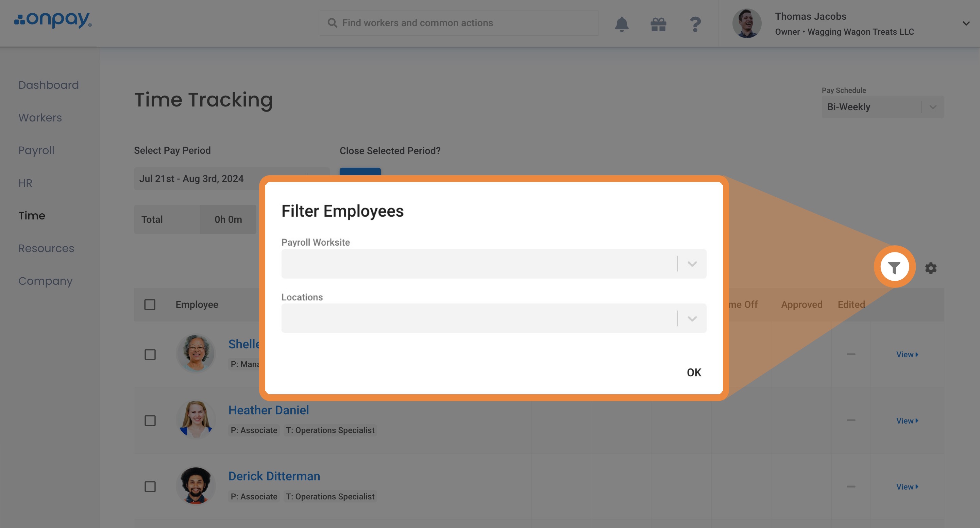The width and height of the screenshot is (980, 528).
Task: Open Derick Ditterman's name link
Action: [274, 476]
